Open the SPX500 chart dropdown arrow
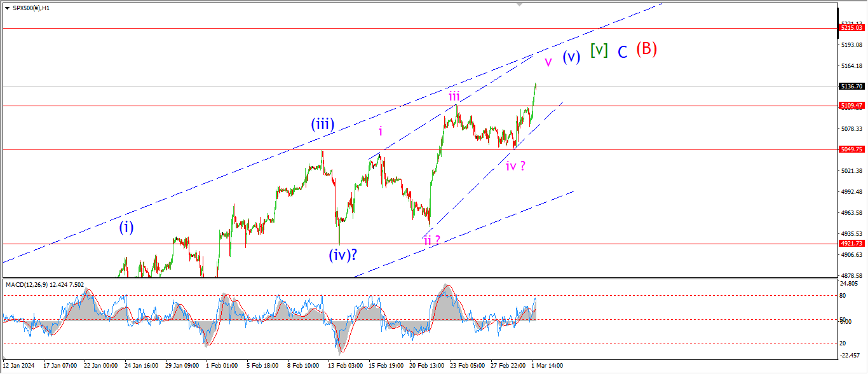This screenshot has height=374, width=868. 7,8
